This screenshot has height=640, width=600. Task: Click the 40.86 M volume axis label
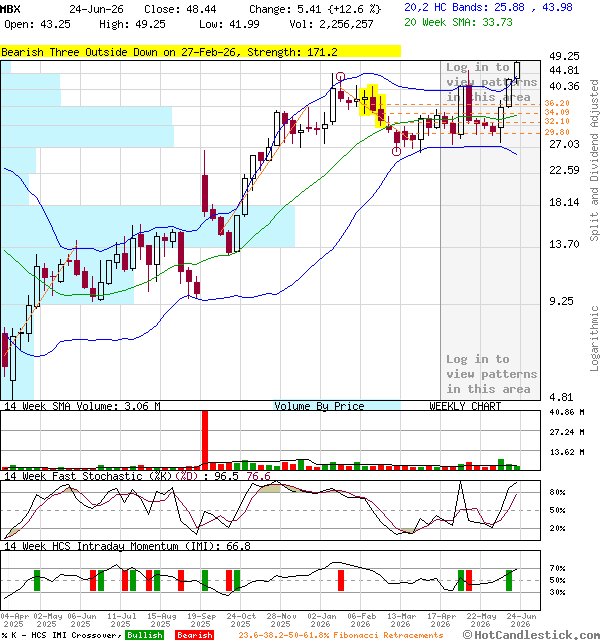pyautogui.click(x=567, y=412)
